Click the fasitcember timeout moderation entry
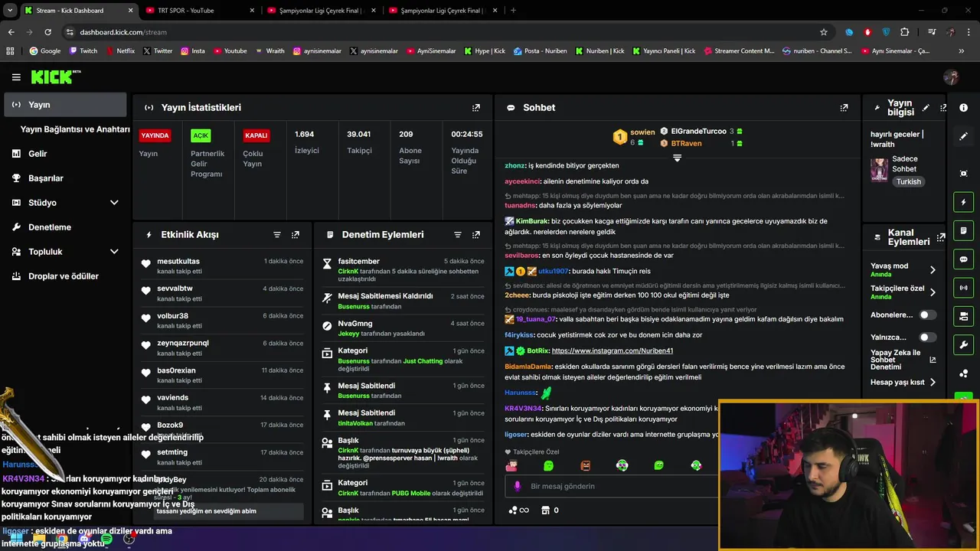Image resolution: width=980 pixels, height=551 pixels. (x=403, y=270)
